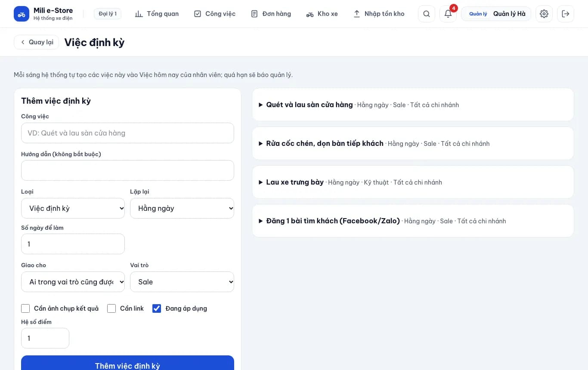Uncheck the Đang áp dụng checkbox
Image resolution: width=588 pixels, height=370 pixels.
pyautogui.click(x=157, y=308)
